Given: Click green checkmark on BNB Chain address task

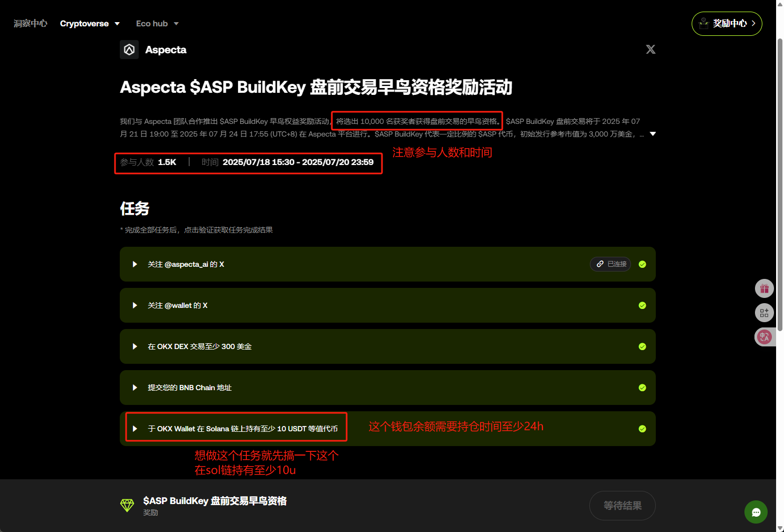Looking at the screenshot, I should coord(642,388).
